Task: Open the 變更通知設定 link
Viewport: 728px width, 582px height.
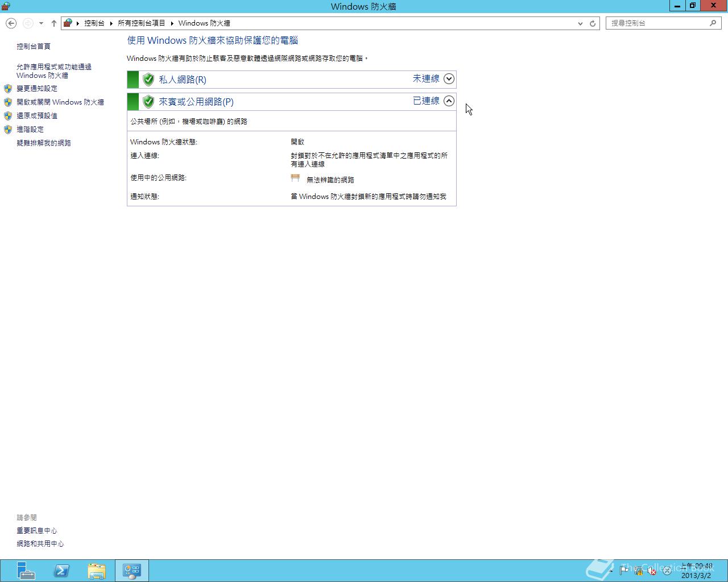Action: click(37, 89)
